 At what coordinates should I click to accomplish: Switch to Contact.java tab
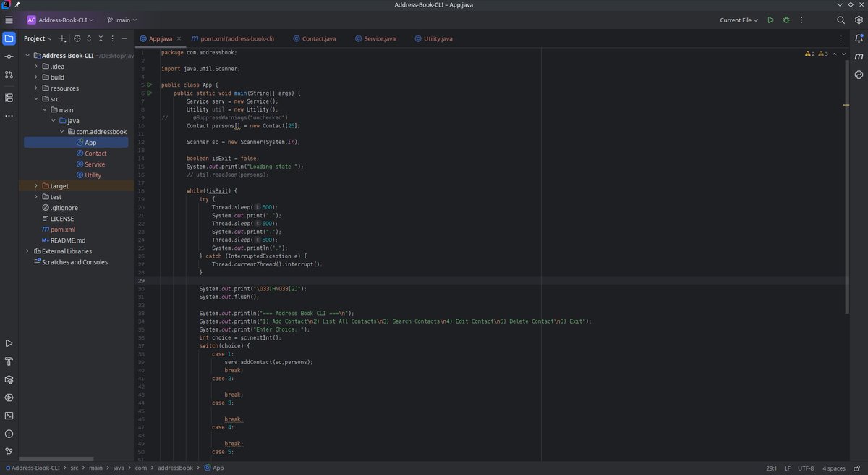coord(315,38)
